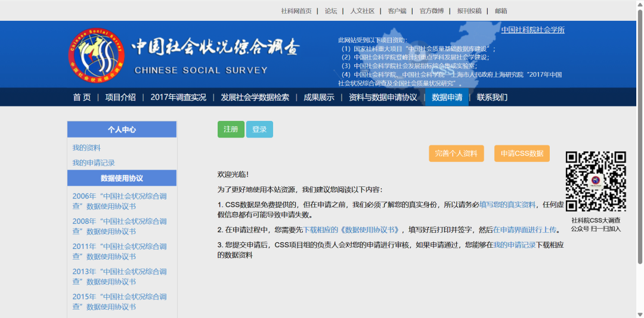The image size is (644, 318).
Task: Click the scrollbar down arrow
Action: coord(639,313)
